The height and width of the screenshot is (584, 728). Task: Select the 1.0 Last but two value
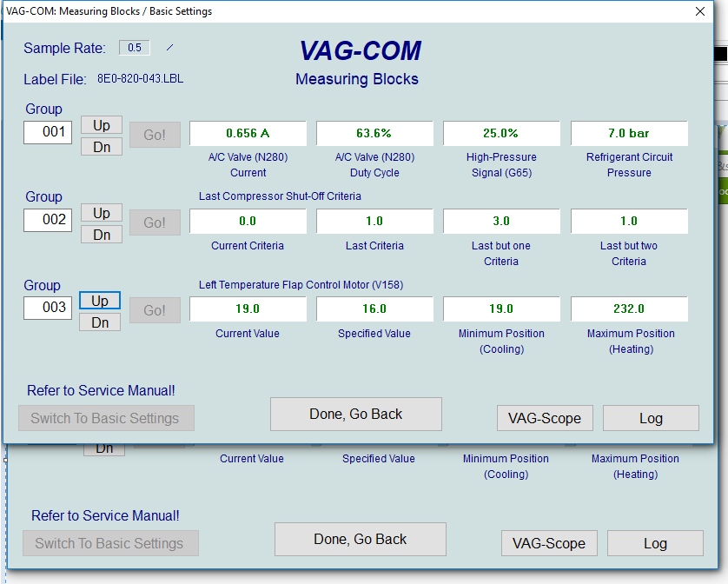[629, 221]
